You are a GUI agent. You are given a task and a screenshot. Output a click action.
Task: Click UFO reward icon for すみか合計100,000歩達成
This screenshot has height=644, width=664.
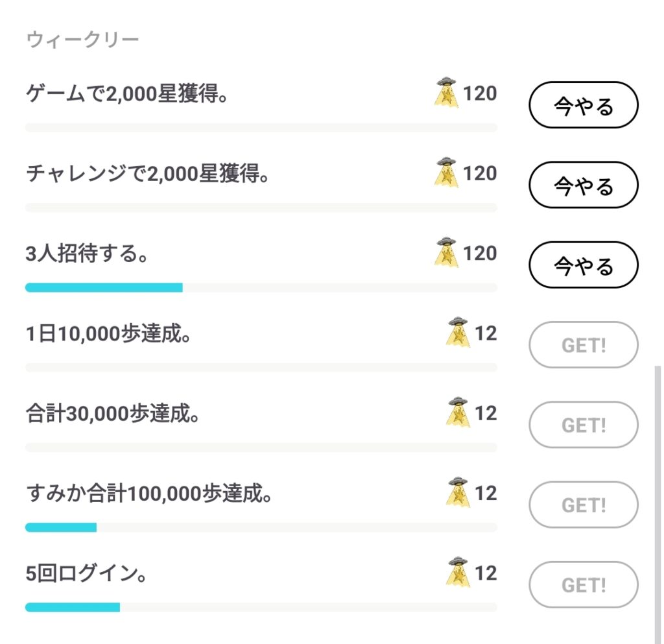click(458, 492)
